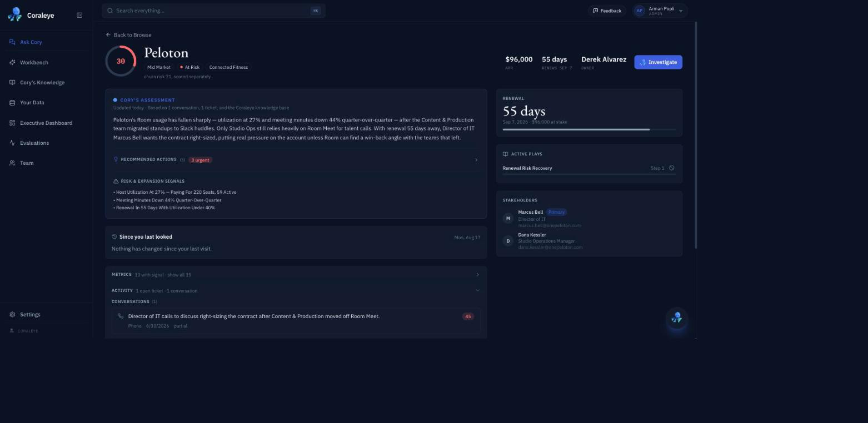Select Evaluations in the sidebar

pyautogui.click(x=46, y=143)
